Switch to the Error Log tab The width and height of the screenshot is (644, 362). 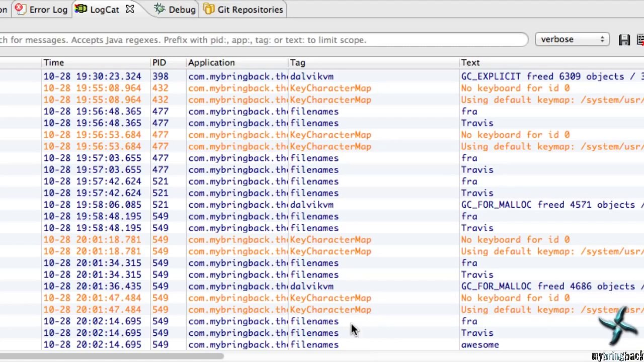[42, 10]
